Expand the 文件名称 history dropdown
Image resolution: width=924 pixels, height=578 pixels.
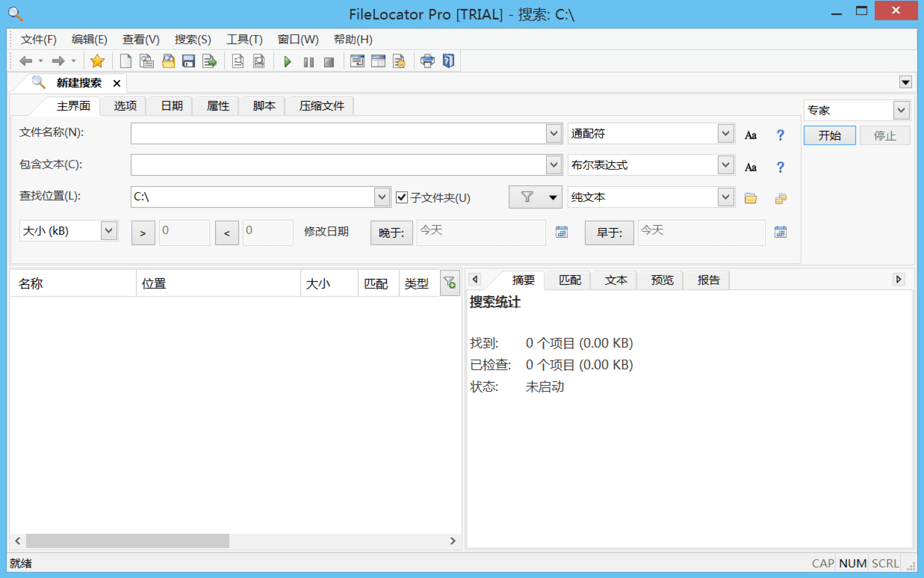pos(554,133)
